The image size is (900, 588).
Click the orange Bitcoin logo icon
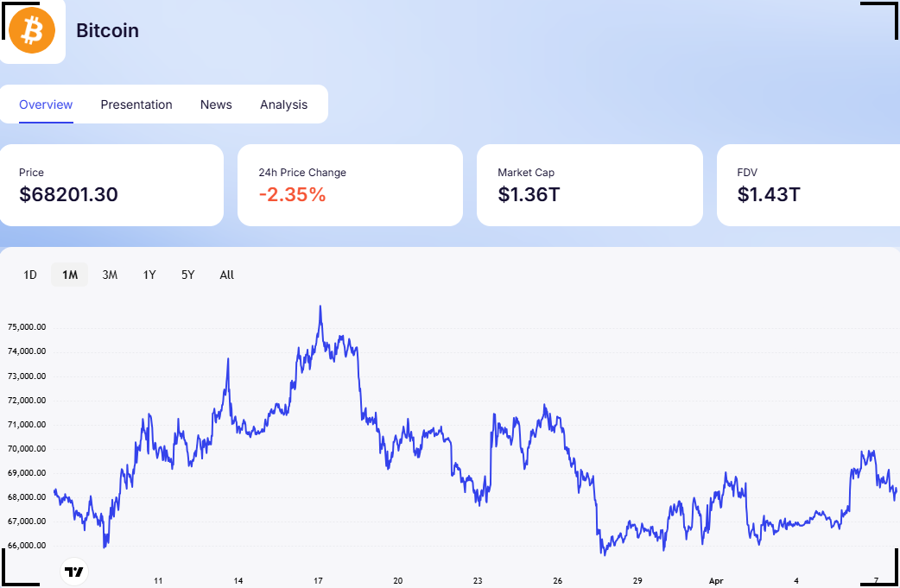pyautogui.click(x=32, y=30)
